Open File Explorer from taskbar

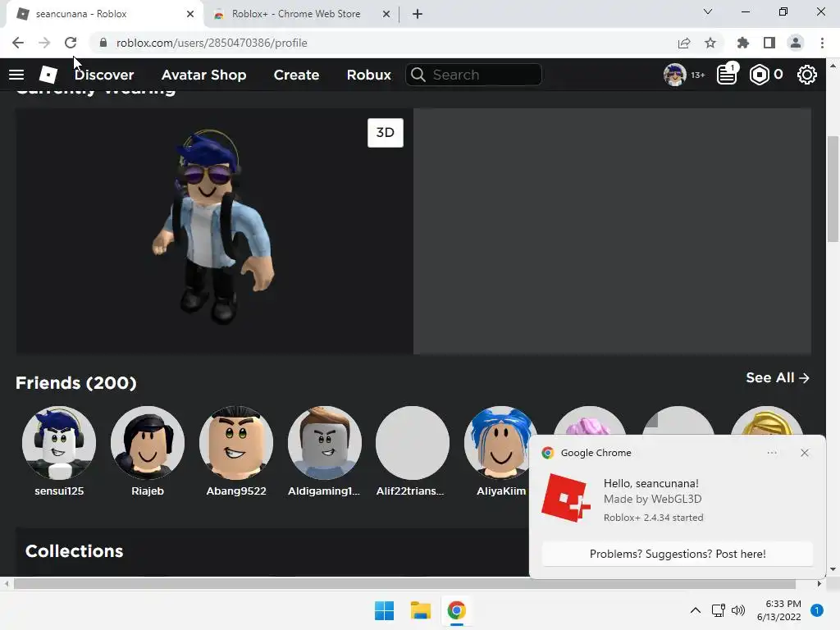pyautogui.click(x=421, y=610)
